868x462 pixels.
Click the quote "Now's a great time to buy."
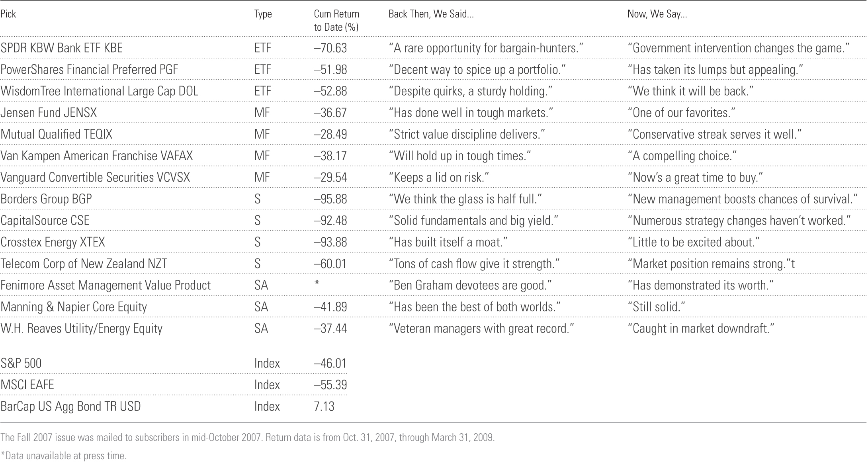(695, 177)
